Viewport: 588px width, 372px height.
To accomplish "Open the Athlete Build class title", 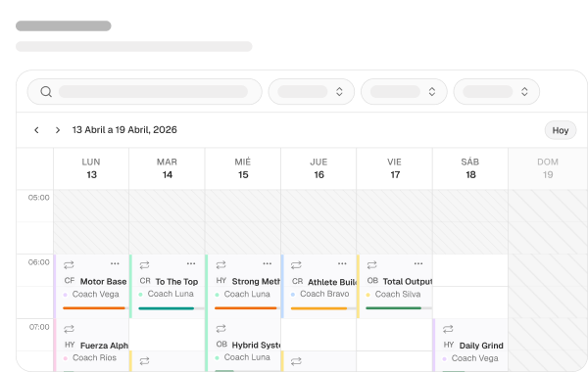I will coord(332,282).
